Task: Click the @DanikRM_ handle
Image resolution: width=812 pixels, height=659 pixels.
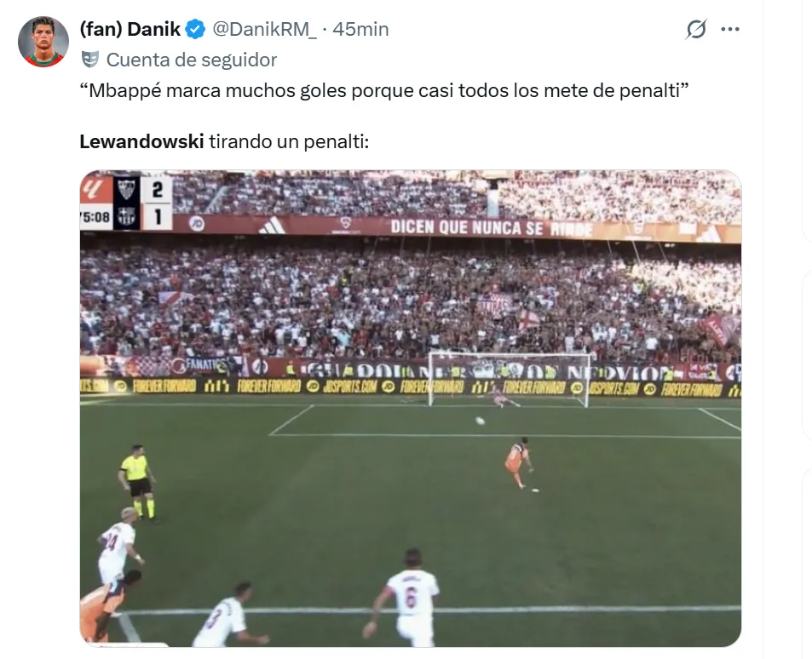Action: pyautogui.click(x=264, y=30)
